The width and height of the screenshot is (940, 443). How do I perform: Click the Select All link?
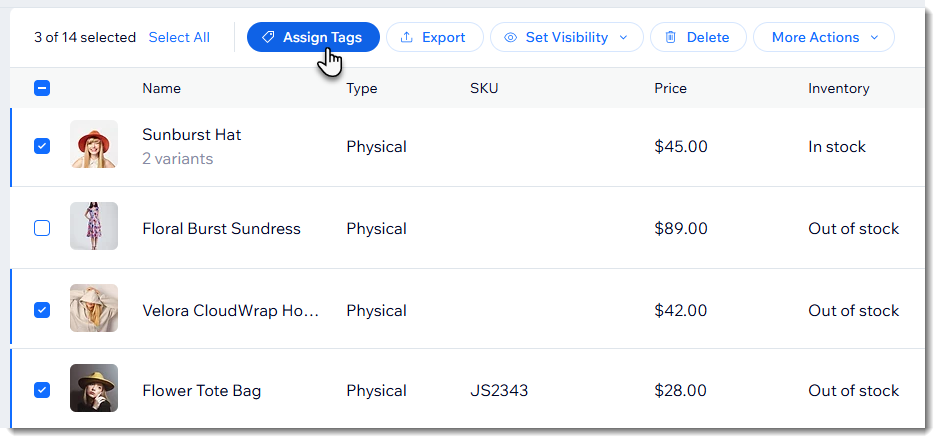coord(179,37)
